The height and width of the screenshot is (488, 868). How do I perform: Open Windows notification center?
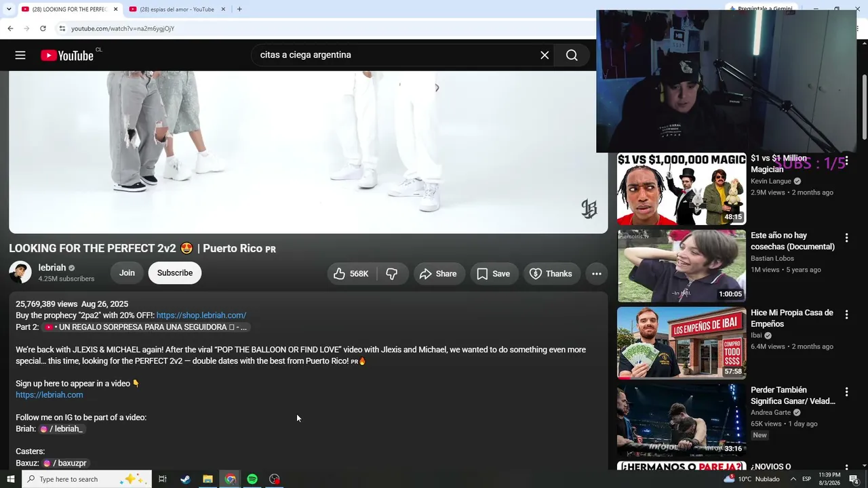pyautogui.click(x=854, y=479)
